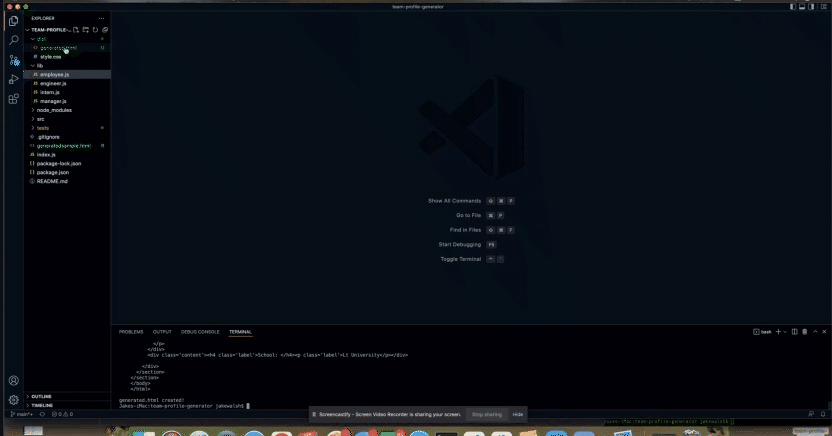Open the Accounts menu icon
This screenshot has width=832, height=436.
14,380
